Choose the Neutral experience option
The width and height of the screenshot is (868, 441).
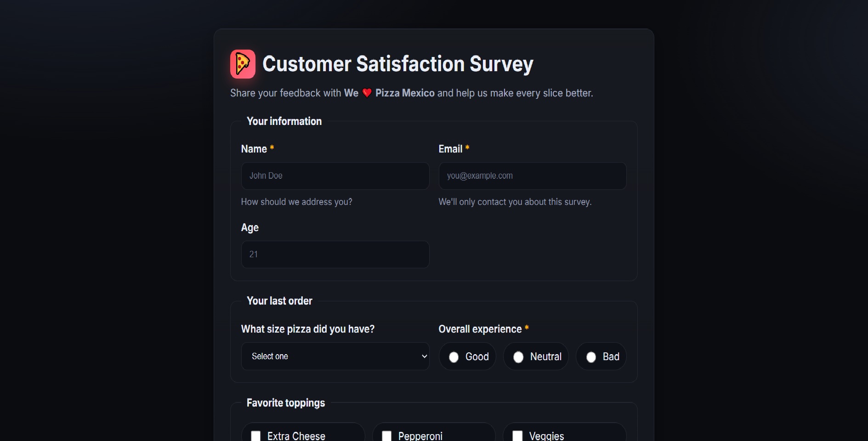[518, 357]
